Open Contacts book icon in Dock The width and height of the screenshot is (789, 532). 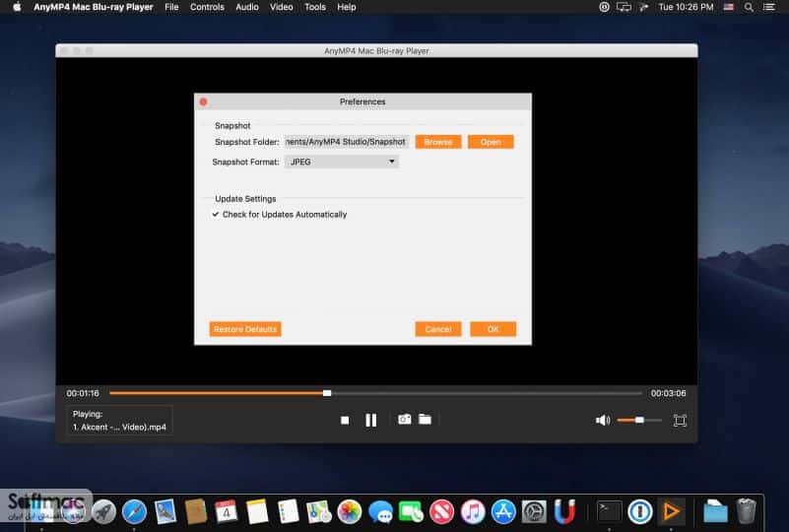point(196,512)
